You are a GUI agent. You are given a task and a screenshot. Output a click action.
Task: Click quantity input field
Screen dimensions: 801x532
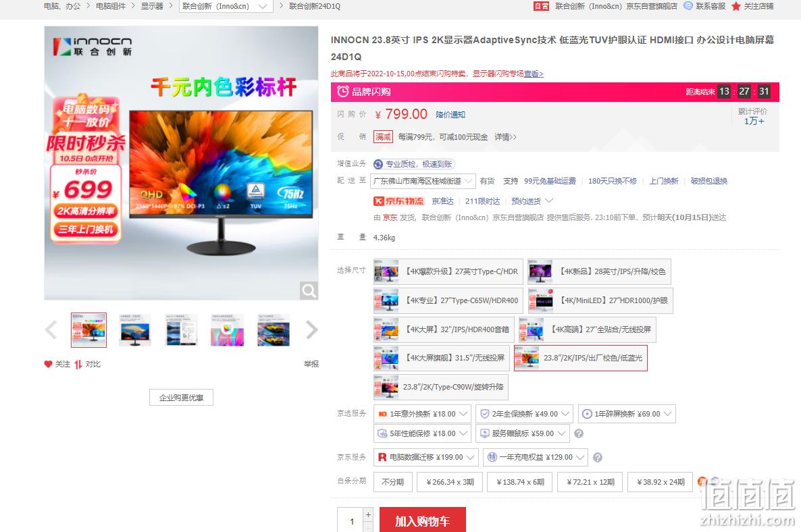pyautogui.click(x=351, y=521)
